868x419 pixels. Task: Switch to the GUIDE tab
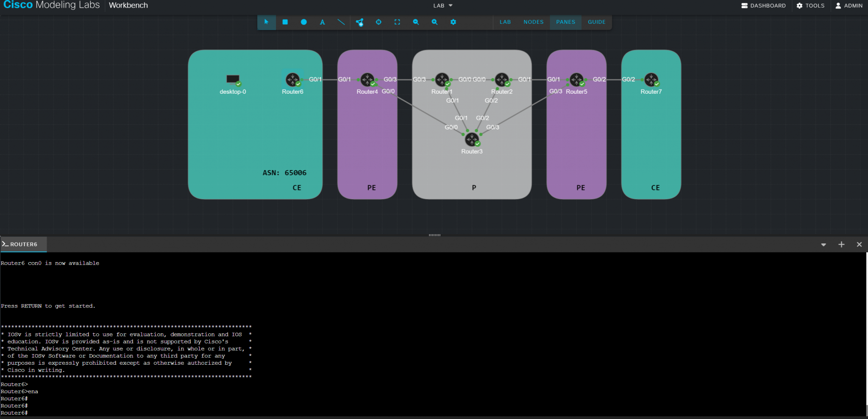[596, 22]
